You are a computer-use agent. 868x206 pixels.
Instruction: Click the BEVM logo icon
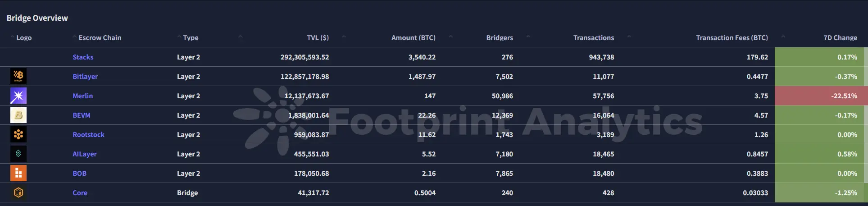pos(18,115)
